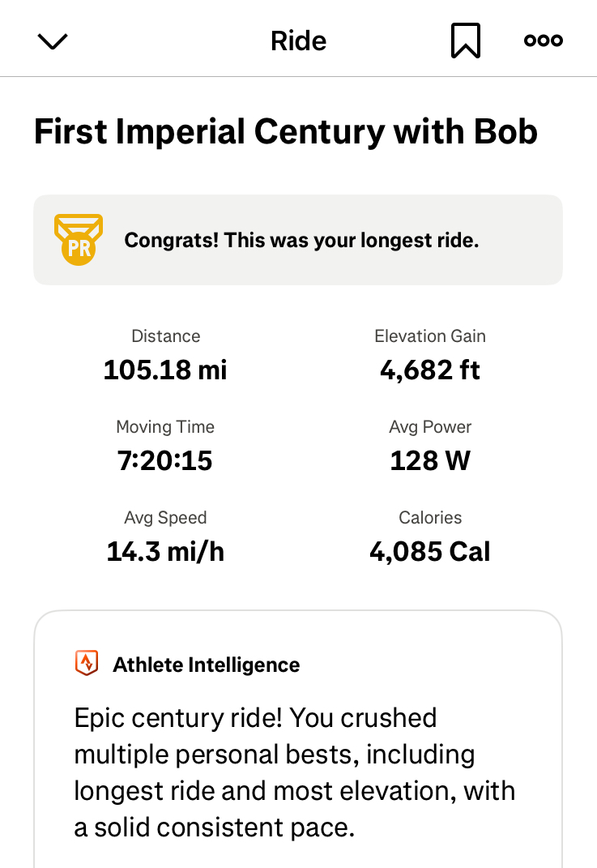This screenshot has height=868, width=597.
Task: Open the Athlete Intelligence heading
Action: [x=206, y=665]
